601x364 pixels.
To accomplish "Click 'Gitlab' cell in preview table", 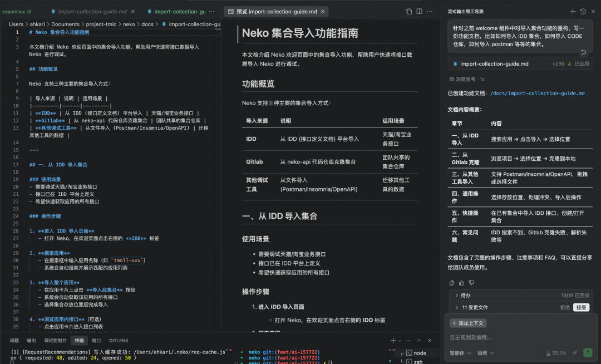I will (254, 162).
